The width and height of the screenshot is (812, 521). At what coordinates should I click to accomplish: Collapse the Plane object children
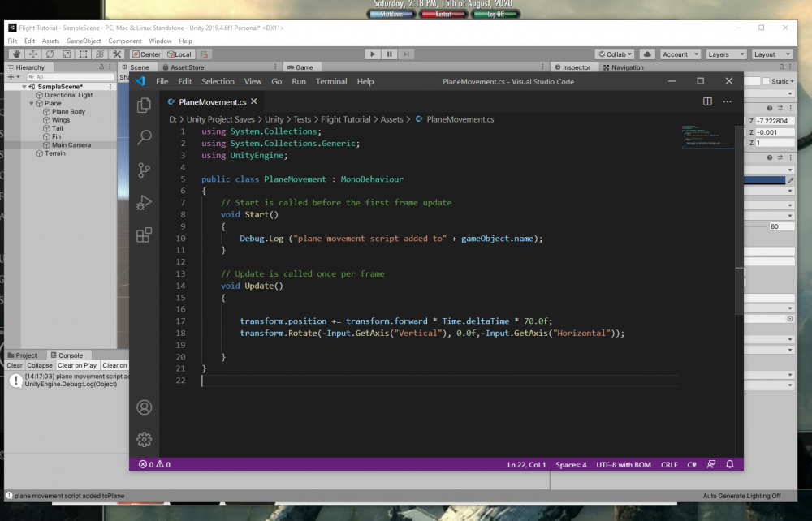point(31,104)
